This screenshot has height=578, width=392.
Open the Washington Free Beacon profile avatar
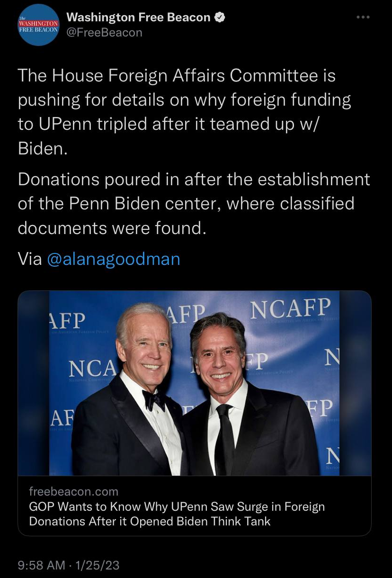click(38, 25)
